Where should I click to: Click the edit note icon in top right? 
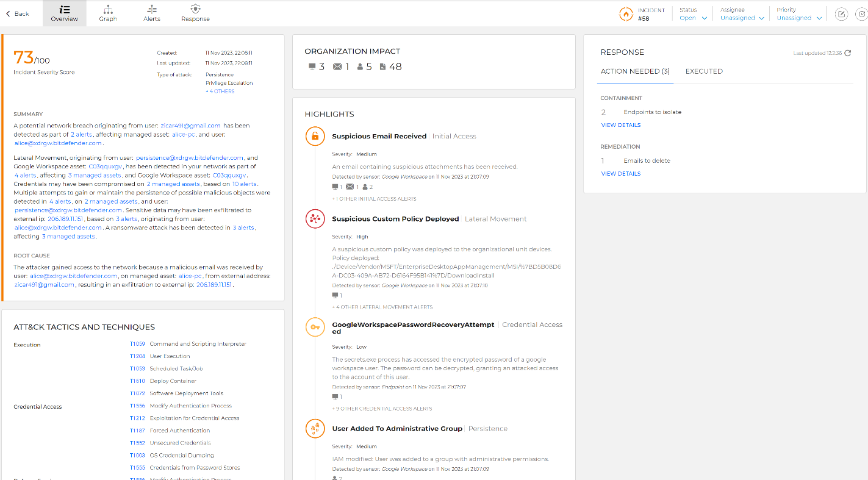point(841,14)
